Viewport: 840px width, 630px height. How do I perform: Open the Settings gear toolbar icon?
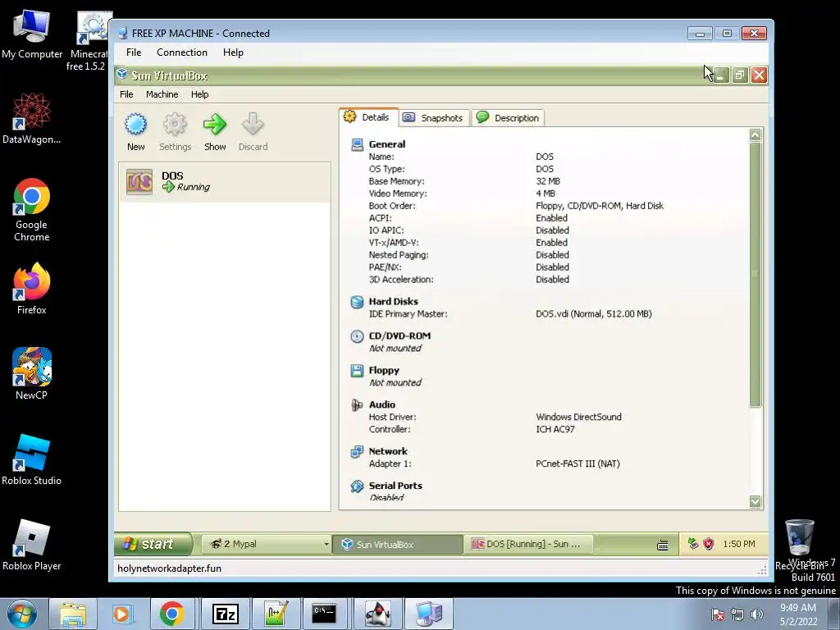175,125
